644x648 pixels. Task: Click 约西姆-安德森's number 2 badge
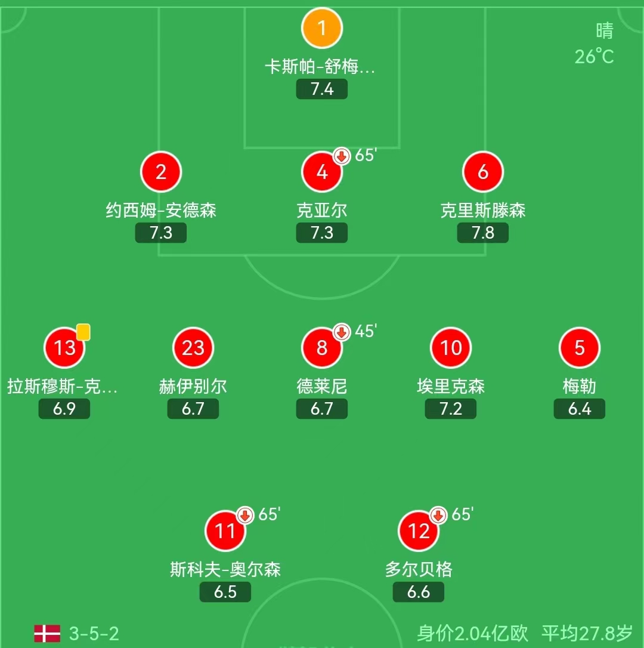point(160,172)
